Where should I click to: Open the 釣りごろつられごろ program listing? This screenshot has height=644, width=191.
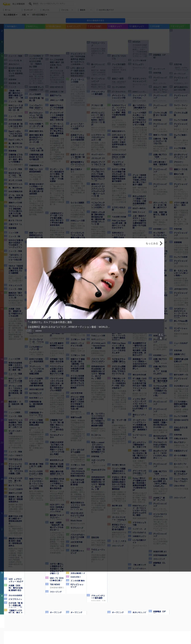click(x=119, y=57)
